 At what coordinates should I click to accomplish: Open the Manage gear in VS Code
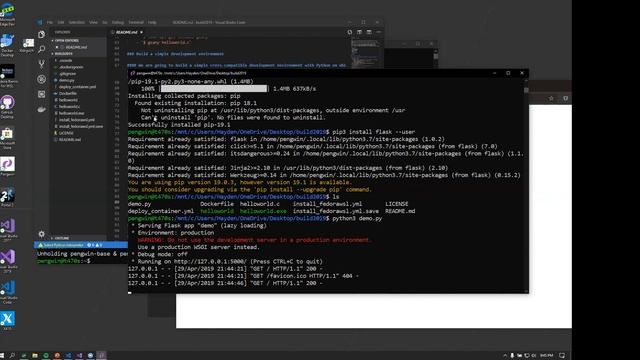point(42,234)
